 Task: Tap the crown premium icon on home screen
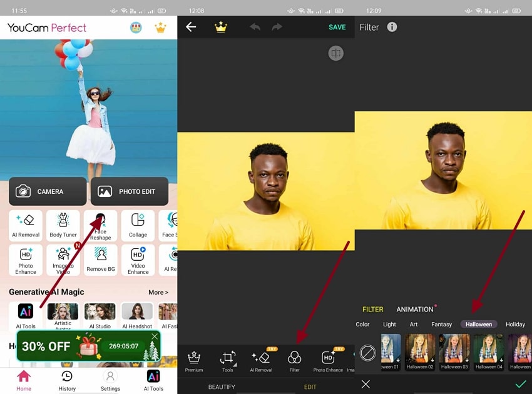coord(160,28)
